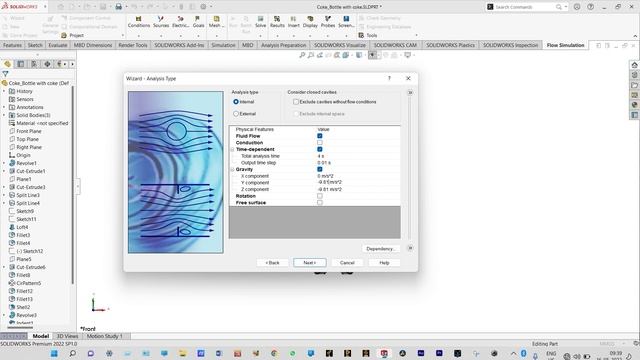
Task: Click the Zoom to Fit magnifier icon
Action: pyautogui.click(x=302, y=55)
